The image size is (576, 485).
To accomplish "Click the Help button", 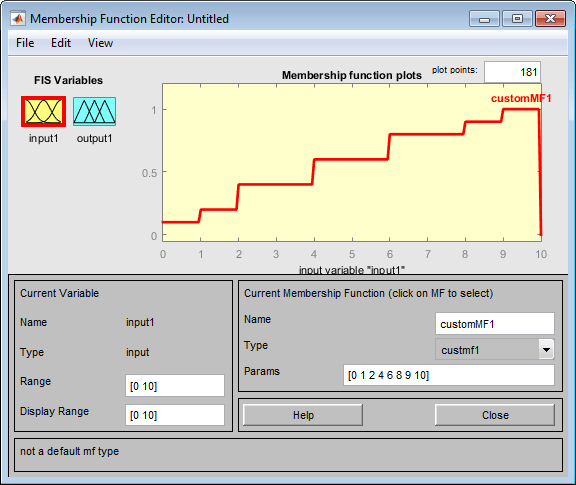I will click(303, 415).
